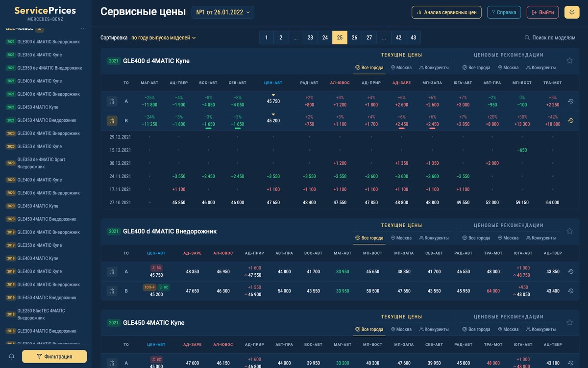The width and height of the screenshot is (588, 368).
Task: Select Москва tab under Текущие цены, GLE400 d Купе
Action: click(x=401, y=68)
